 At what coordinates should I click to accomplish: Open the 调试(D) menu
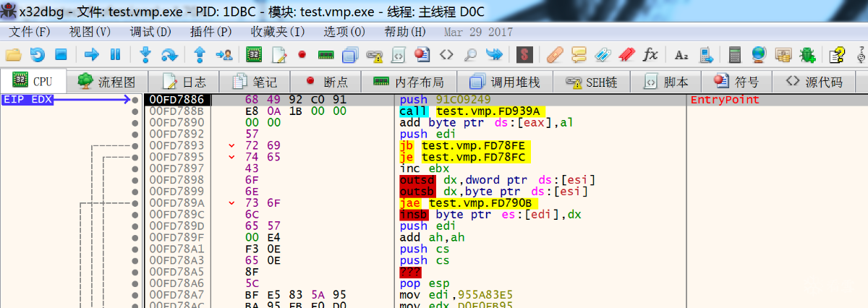(x=150, y=32)
